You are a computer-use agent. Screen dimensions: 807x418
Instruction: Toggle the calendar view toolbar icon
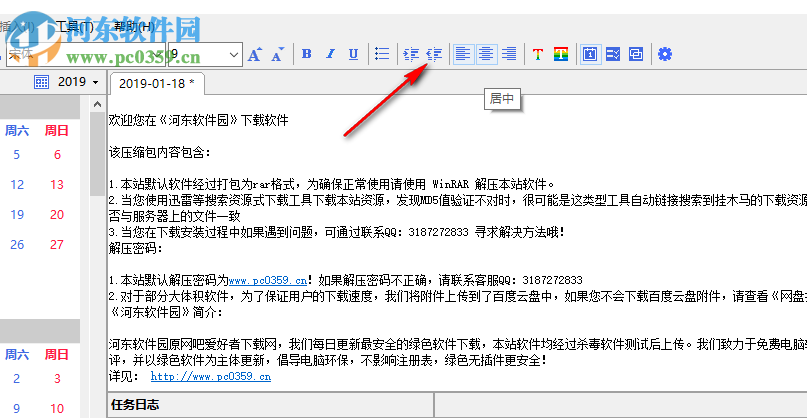(x=590, y=54)
